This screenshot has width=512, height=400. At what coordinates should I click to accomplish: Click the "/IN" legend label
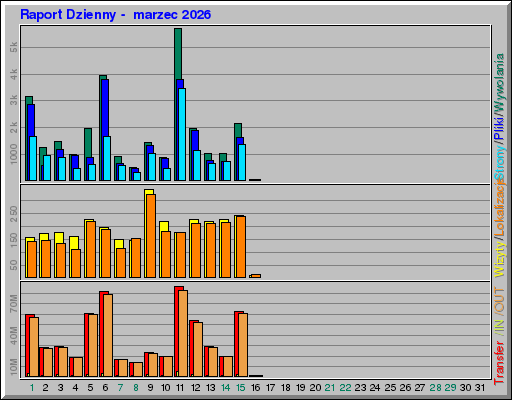499,326
